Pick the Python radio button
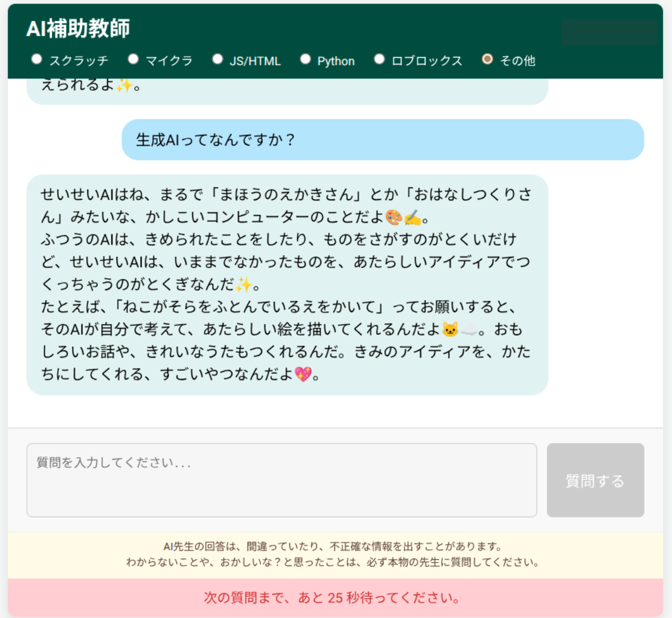The height and width of the screenshot is (618, 672). [x=305, y=59]
